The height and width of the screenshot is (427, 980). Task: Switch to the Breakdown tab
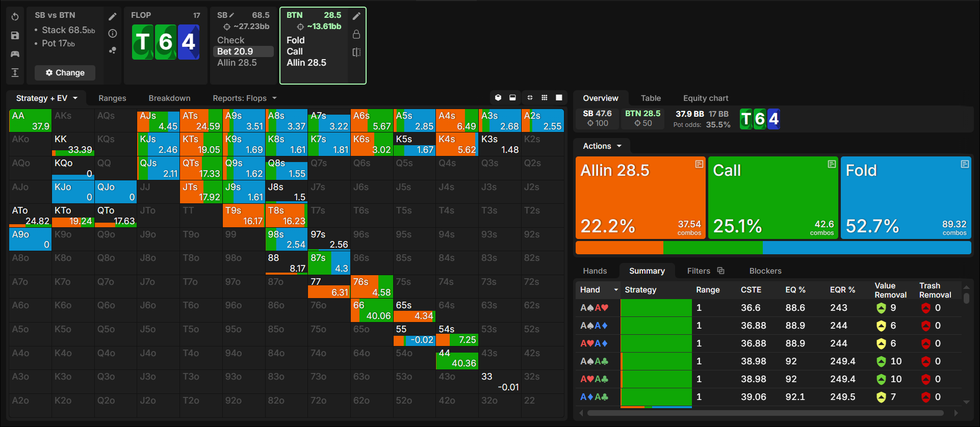click(x=169, y=98)
